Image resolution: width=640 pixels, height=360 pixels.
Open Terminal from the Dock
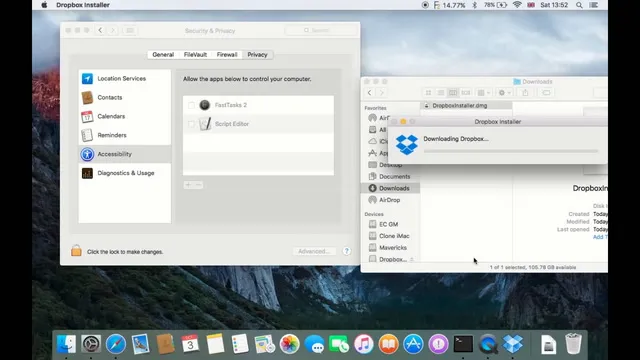[463, 344]
